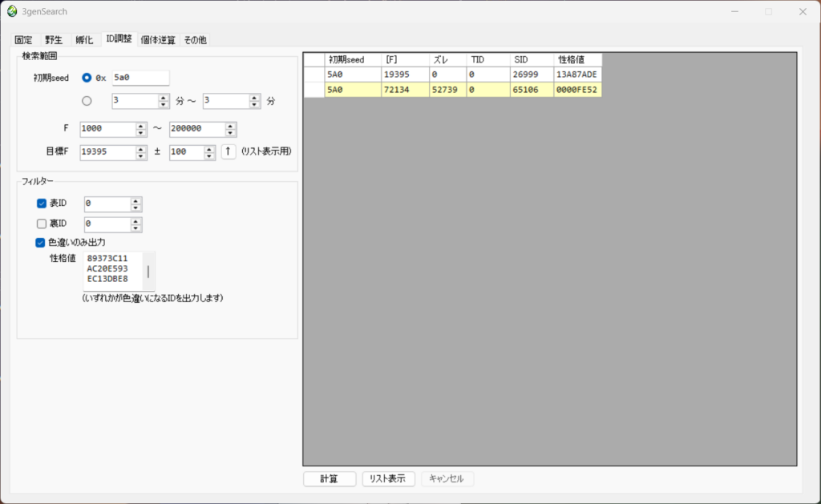The width and height of the screenshot is (821, 504).
Task: Click the 3genSearch app icon in the title bar
Action: 11,11
